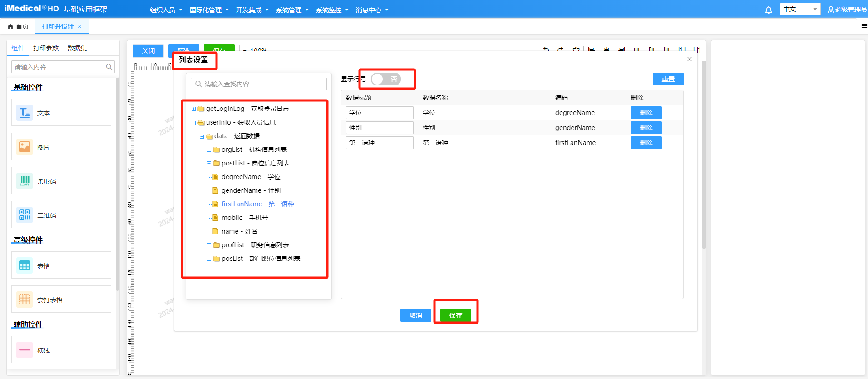The height and width of the screenshot is (379, 868).
Task: Select the Image (图片) component icon
Action: (25, 147)
